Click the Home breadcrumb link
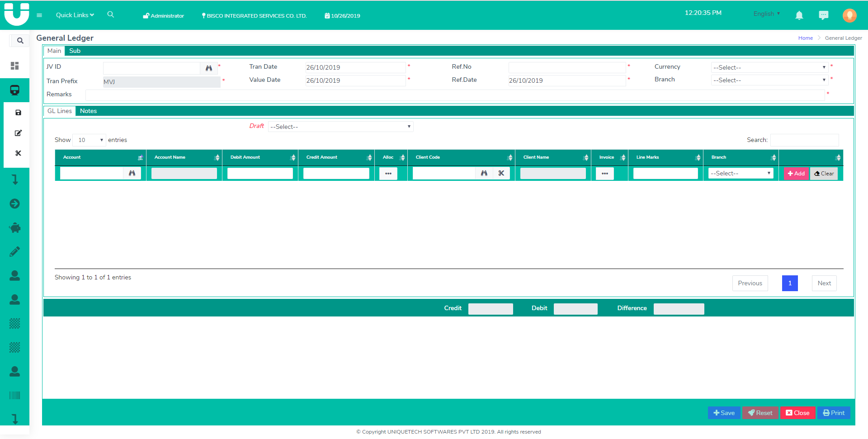Viewport: 868px width, 439px height. click(805, 38)
